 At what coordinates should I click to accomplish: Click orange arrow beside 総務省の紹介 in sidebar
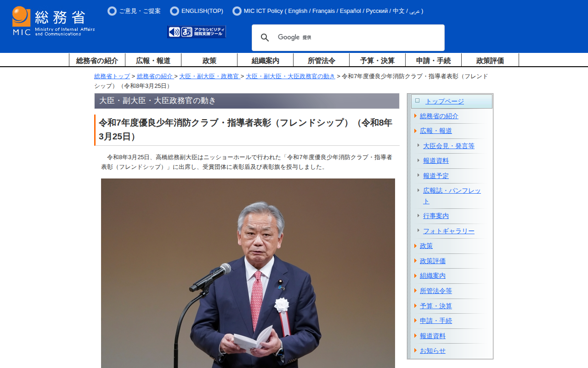click(415, 116)
